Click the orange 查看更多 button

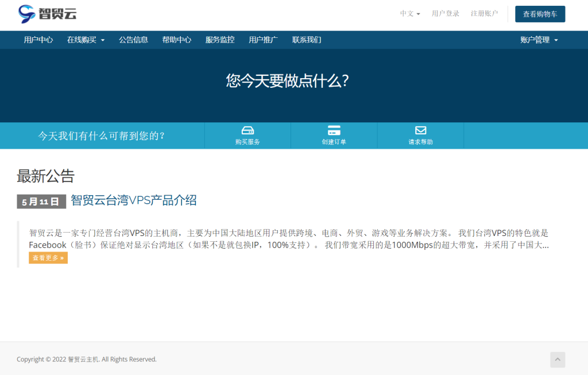[48, 258]
